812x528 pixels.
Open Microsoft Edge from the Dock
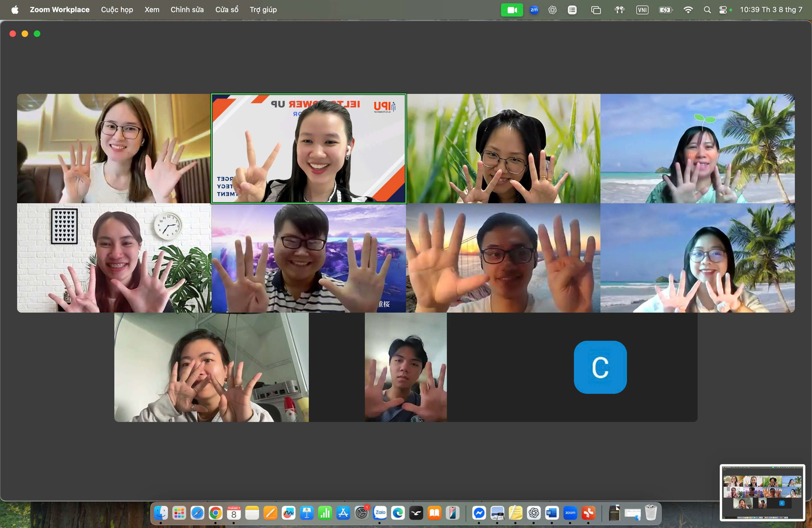[398, 513]
